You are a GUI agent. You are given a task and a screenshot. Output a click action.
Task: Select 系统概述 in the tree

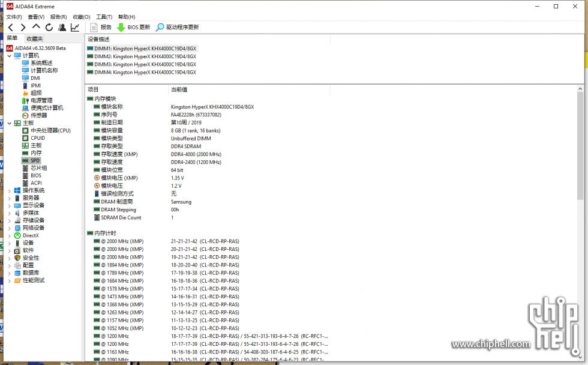pyautogui.click(x=41, y=63)
